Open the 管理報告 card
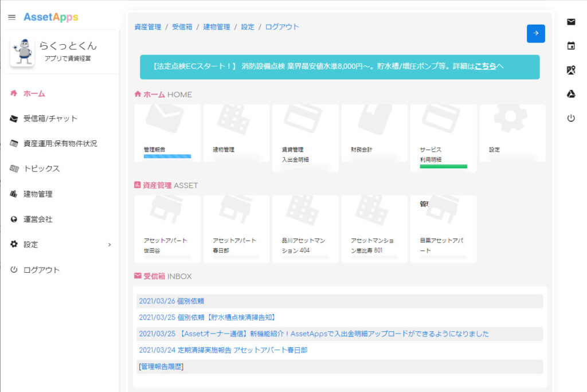The width and height of the screenshot is (587, 392). tap(167, 134)
